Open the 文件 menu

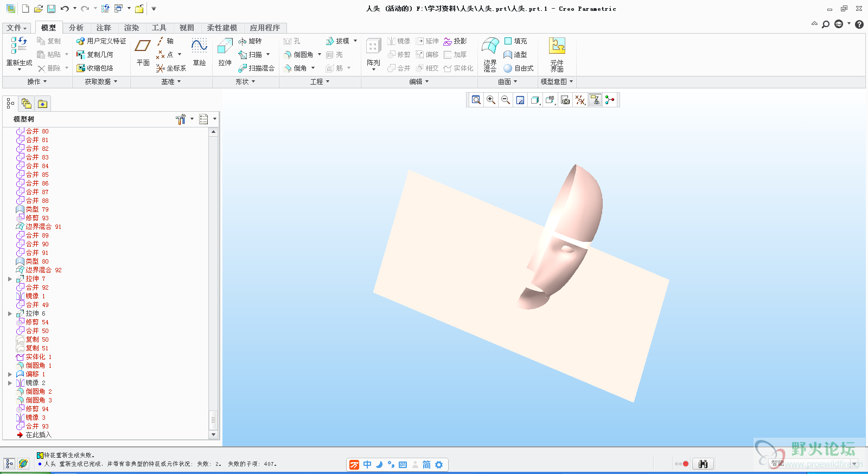pyautogui.click(x=16, y=28)
